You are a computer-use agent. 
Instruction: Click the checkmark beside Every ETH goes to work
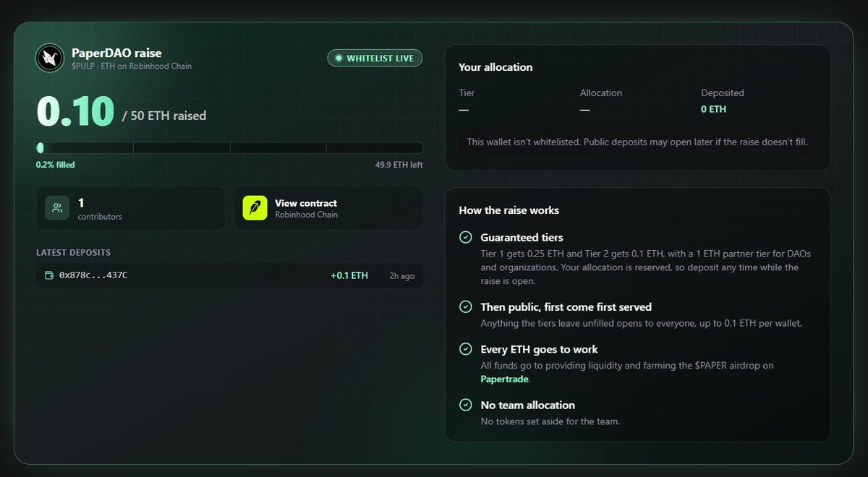[466, 349]
